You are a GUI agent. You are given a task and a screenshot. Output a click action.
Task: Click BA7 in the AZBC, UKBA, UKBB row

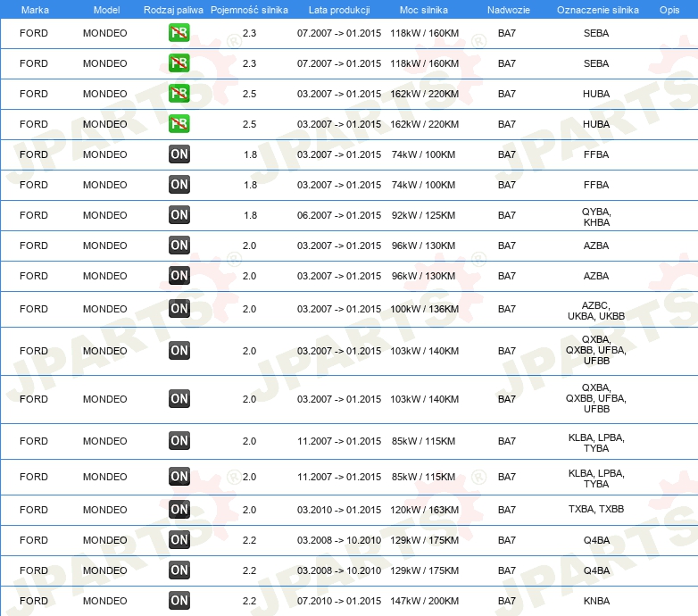point(507,309)
